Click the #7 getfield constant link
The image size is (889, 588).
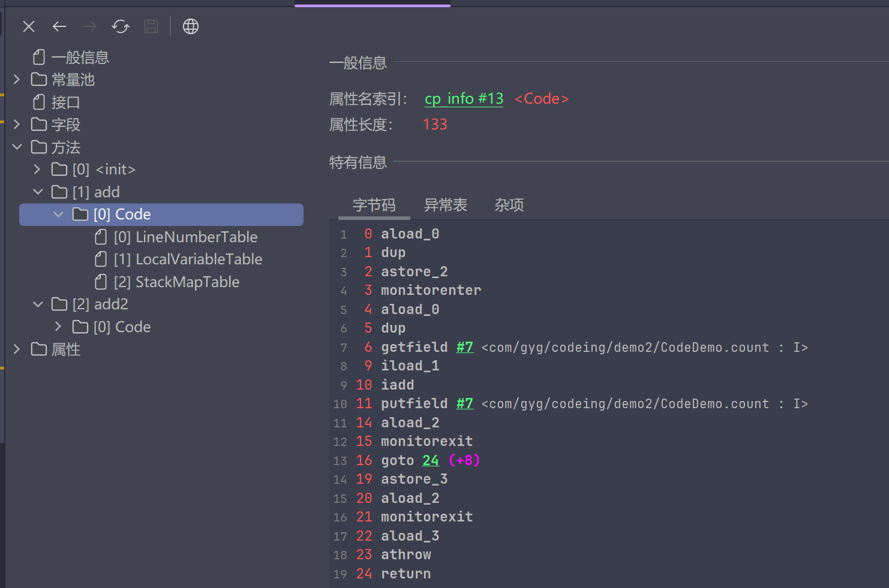[464, 347]
